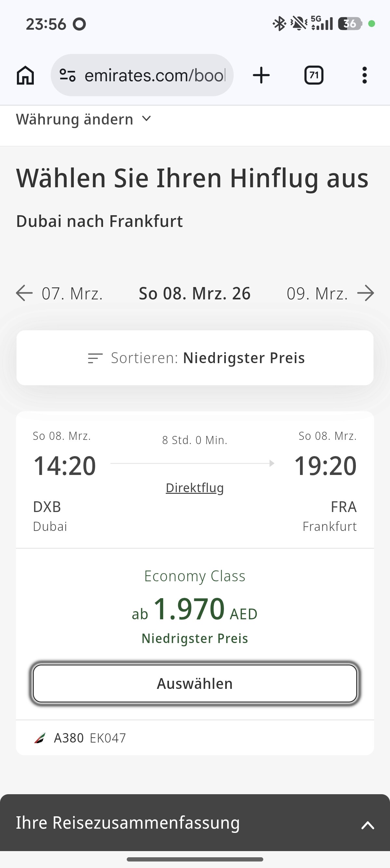The image size is (390, 868).
Task: Tap the emirates.com address bar
Action: (155, 75)
